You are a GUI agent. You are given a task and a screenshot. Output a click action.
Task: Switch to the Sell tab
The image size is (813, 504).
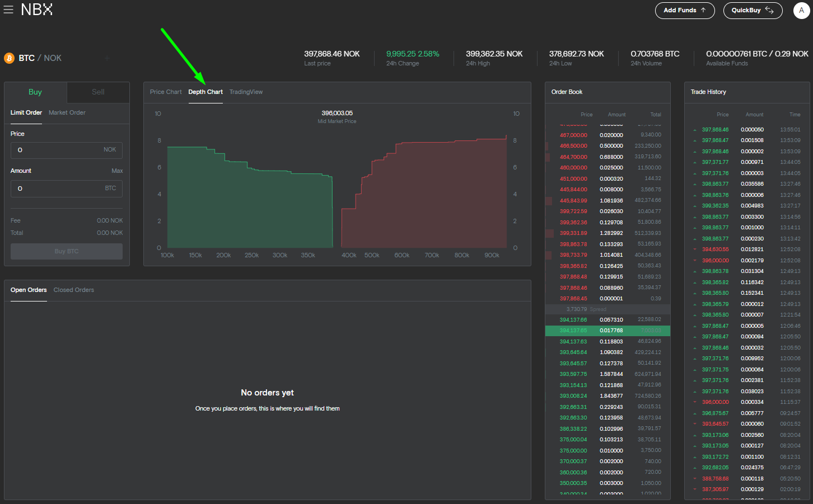click(x=98, y=92)
